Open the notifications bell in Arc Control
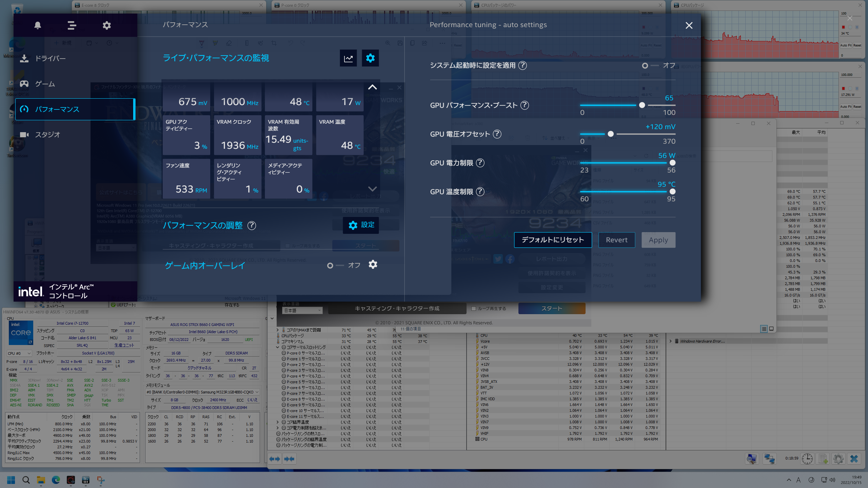 38,25
